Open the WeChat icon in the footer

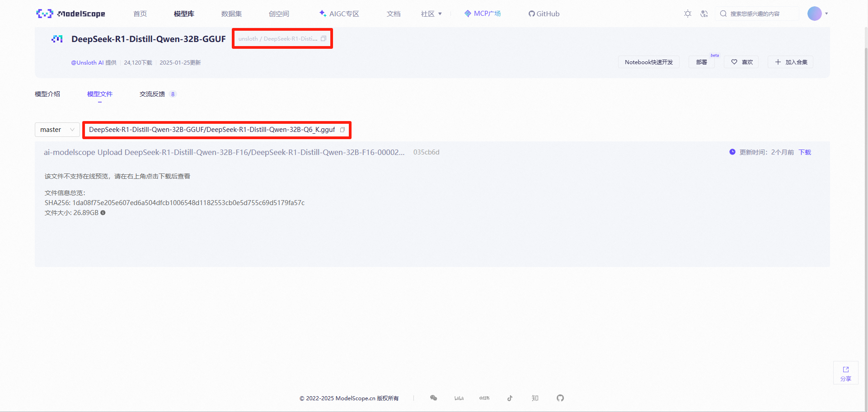tap(434, 398)
